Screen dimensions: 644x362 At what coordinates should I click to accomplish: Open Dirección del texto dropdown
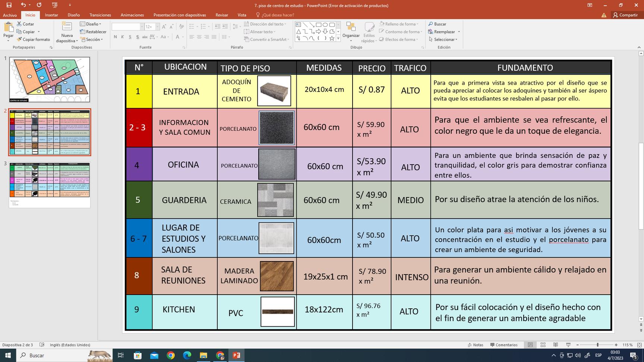click(x=265, y=24)
